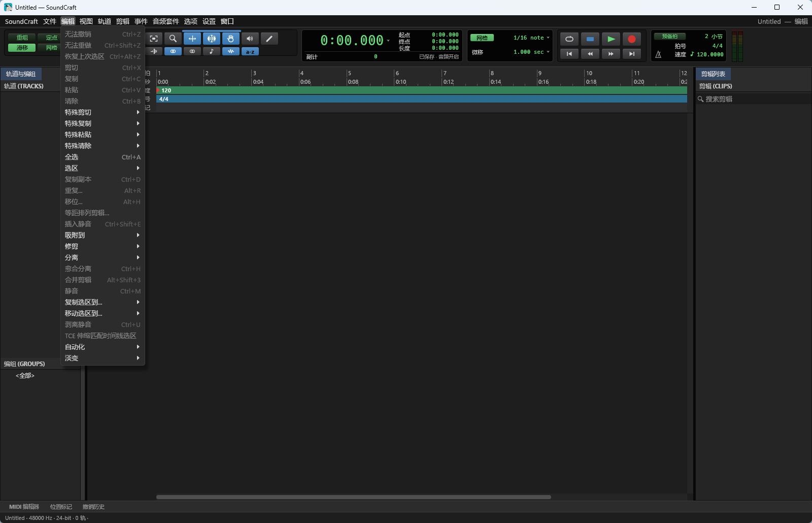Image resolution: width=812 pixels, height=523 pixels.
Task: Click the horizontal timeline scrollbar
Action: click(x=353, y=497)
